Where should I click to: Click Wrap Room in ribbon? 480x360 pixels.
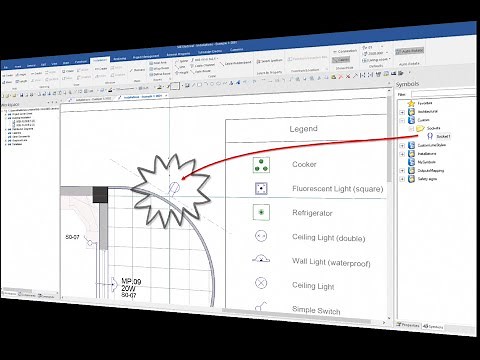tap(159, 68)
